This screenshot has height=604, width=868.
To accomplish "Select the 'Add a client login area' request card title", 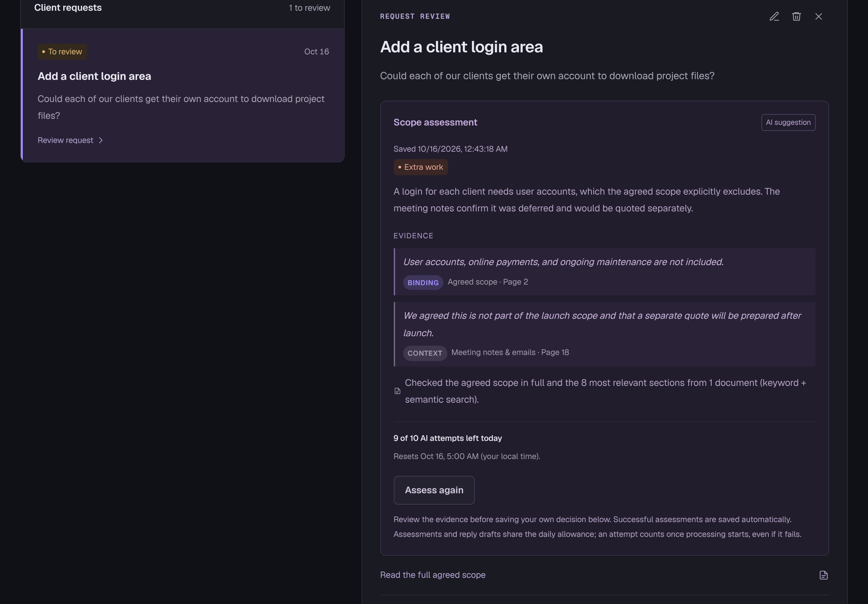I will click(94, 77).
